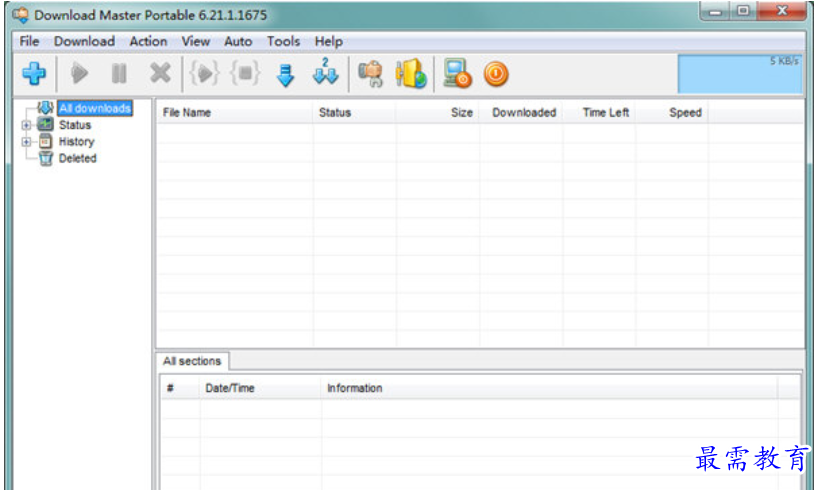Click the Start all downloads braces icon
The width and height of the screenshot is (817, 490).
point(204,74)
